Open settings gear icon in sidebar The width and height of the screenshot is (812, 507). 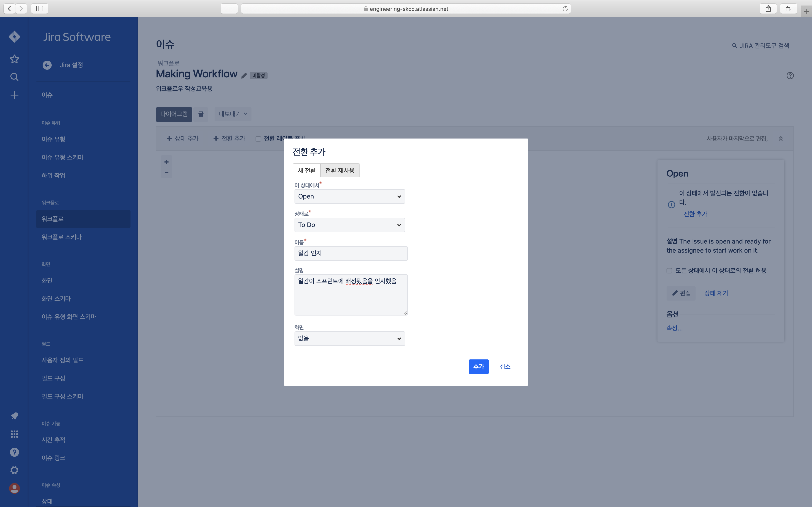point(14,470)
